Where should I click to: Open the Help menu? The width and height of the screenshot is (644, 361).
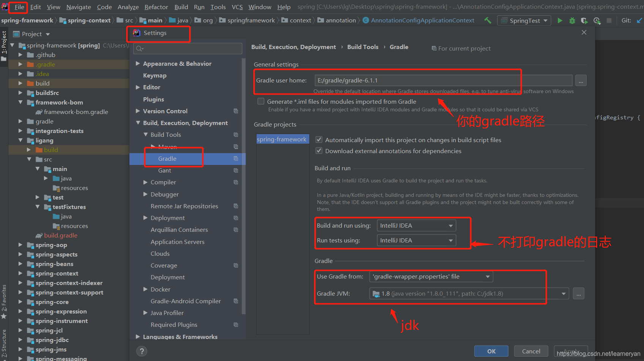(x=284, y=7)
